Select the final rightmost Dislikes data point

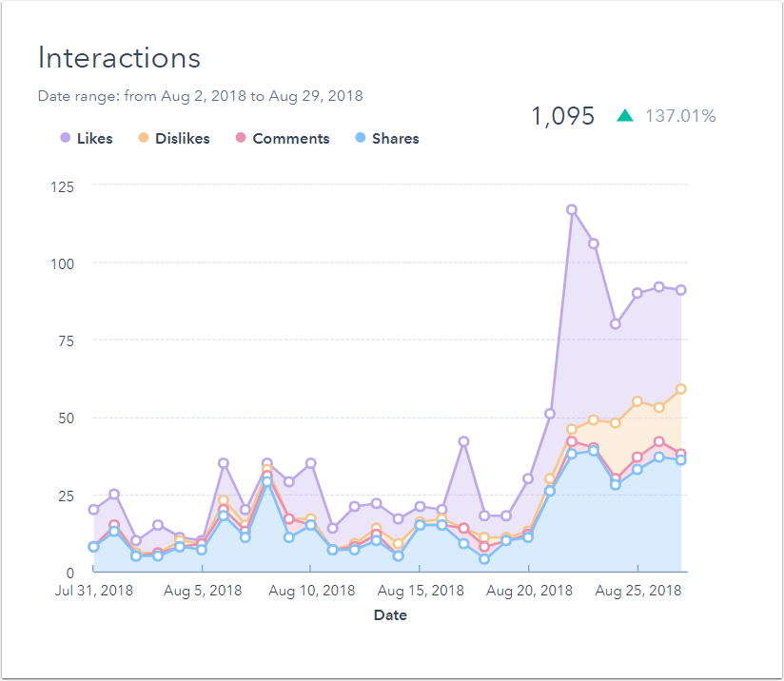(x=681, y=389)
